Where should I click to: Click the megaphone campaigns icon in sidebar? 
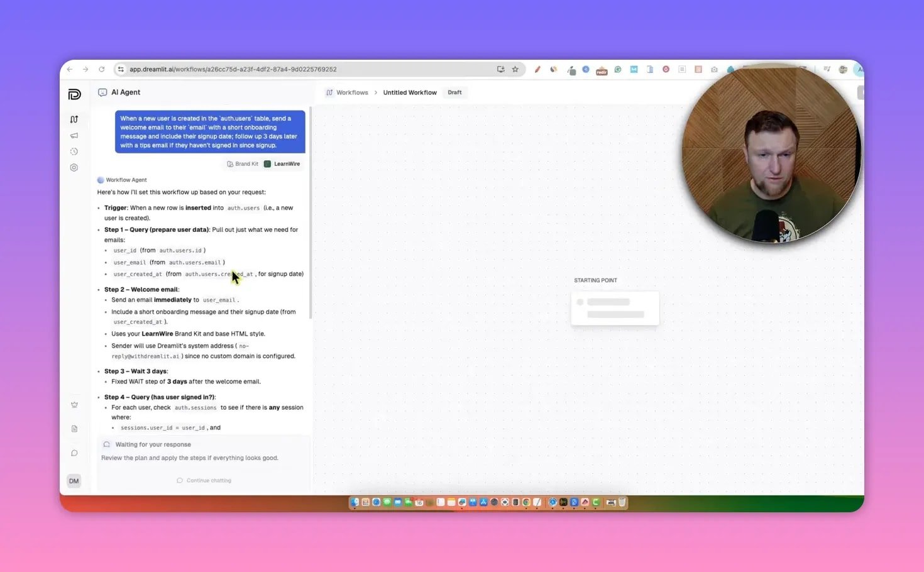(x=74, y=136)
